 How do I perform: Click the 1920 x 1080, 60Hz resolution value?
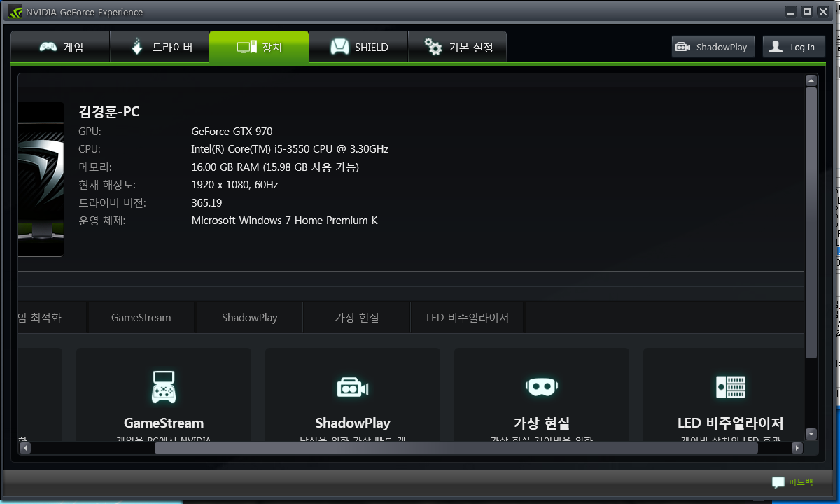pyautogui.click(x=234, y=185)
